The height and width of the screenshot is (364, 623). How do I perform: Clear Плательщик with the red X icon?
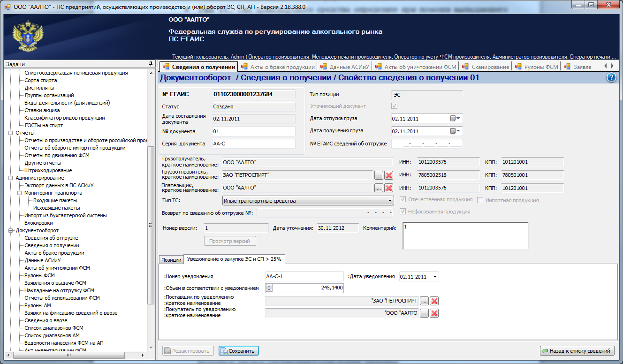coord(388,188)
